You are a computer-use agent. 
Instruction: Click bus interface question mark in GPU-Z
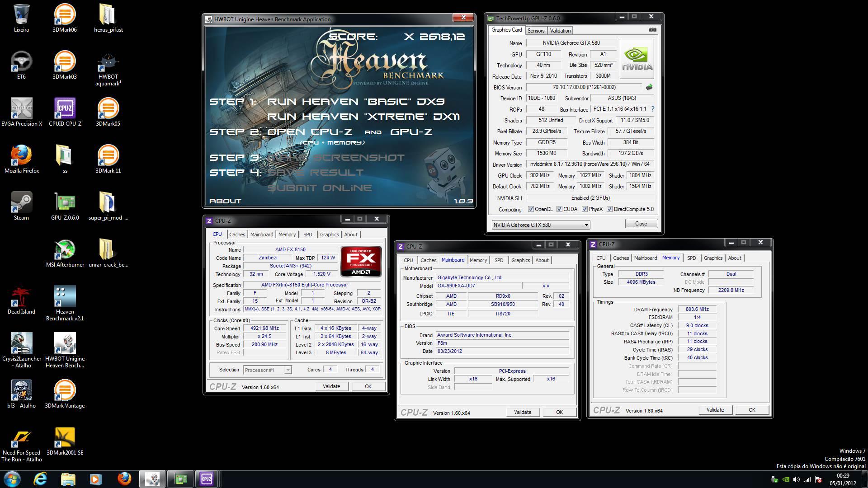[652, 109]
